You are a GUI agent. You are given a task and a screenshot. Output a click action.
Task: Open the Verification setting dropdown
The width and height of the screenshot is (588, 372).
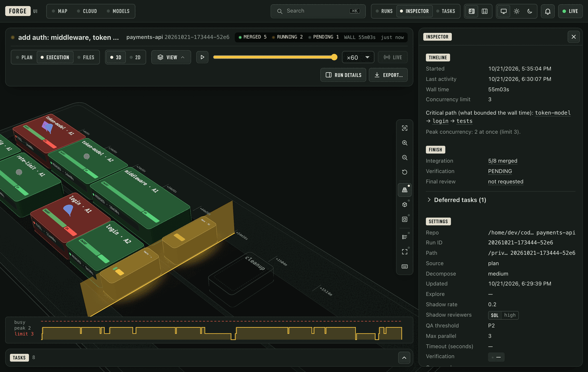[x=496, y=357]
